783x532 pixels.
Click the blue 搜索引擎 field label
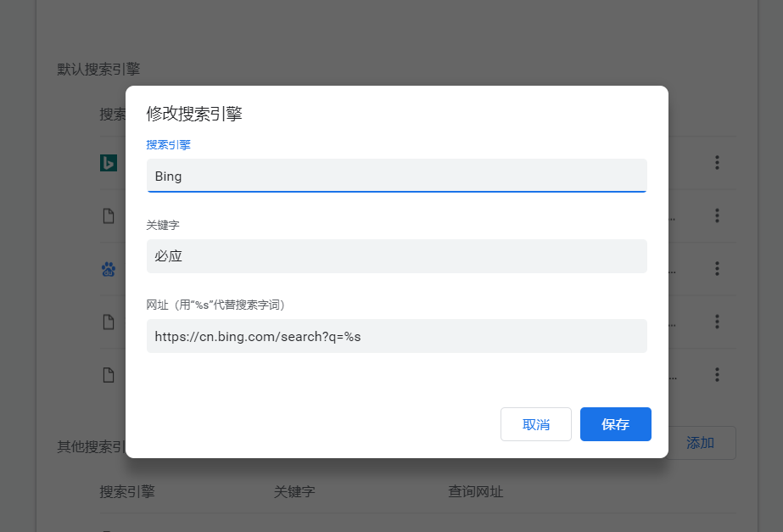click(x=168, y=145)
